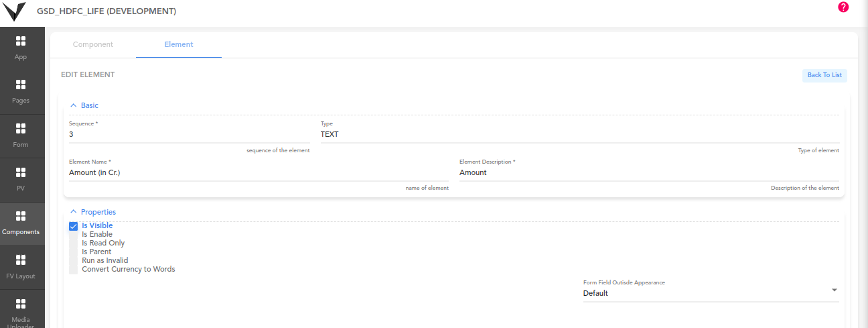
Task: Switch to the Component tab
Action: point(93,44)
